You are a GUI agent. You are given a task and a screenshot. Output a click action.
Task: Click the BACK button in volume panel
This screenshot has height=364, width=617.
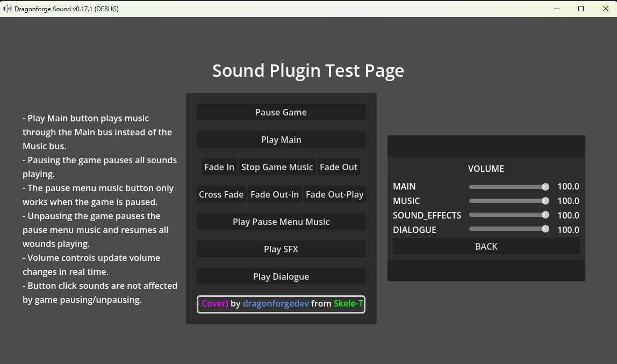pos(486,246)
